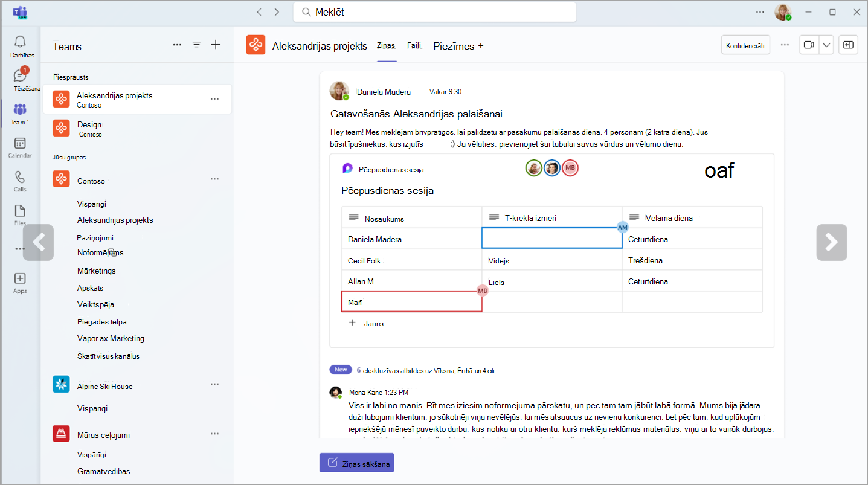
Task: Open the Vēlamā diena column header menu
Action: coord(634,217)
